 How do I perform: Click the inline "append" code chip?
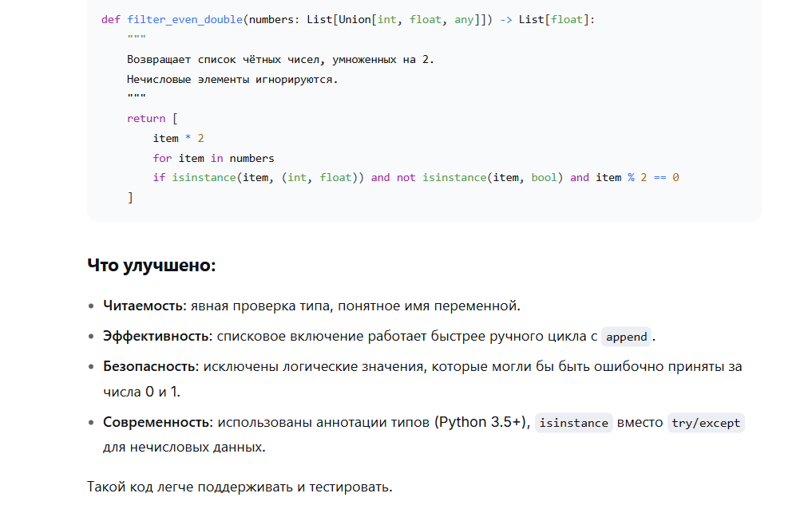626,337
